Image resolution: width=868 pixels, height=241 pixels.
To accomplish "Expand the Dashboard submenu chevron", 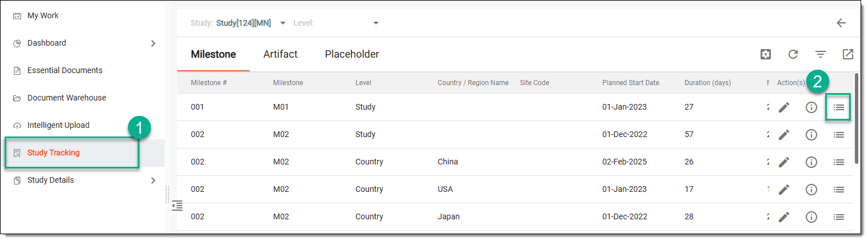I will click(153, 43).
